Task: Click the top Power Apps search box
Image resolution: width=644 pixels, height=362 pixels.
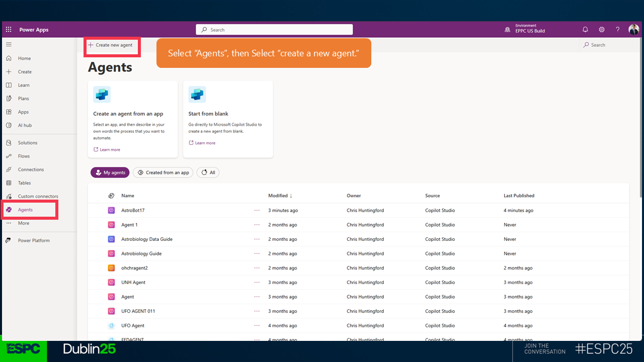Action: click(274, 30)
